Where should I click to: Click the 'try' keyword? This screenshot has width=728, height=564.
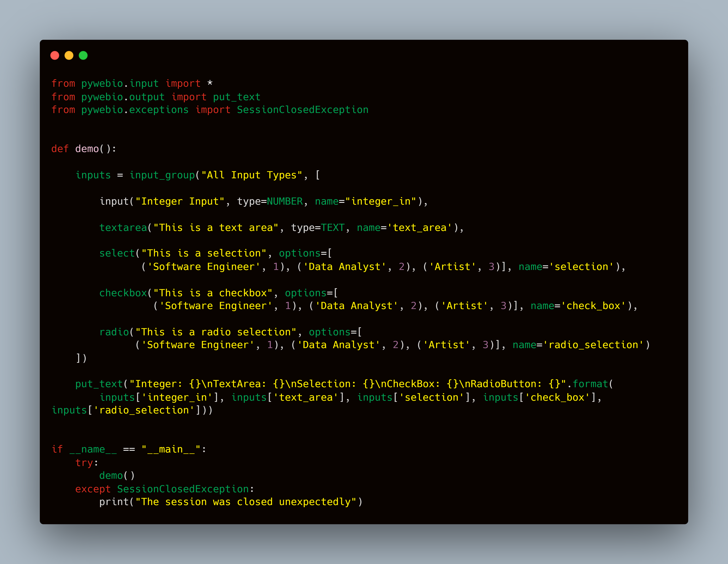pos(84,463)
